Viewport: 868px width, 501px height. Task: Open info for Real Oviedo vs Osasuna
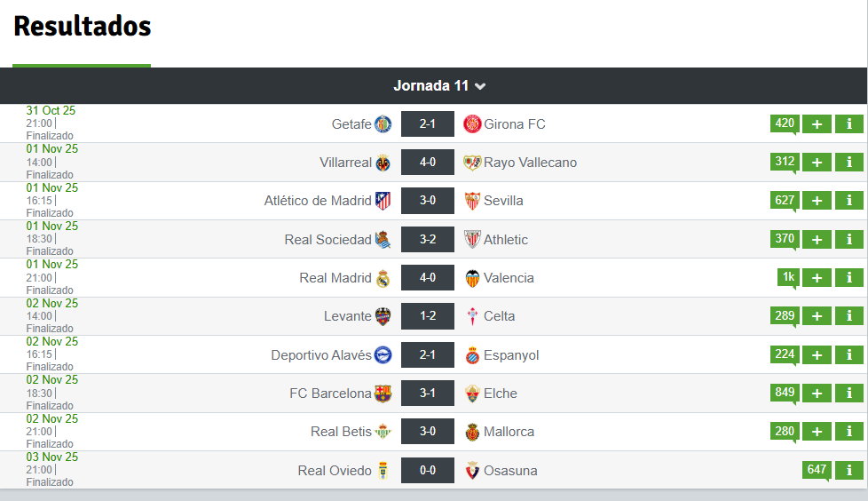(848, 471)
